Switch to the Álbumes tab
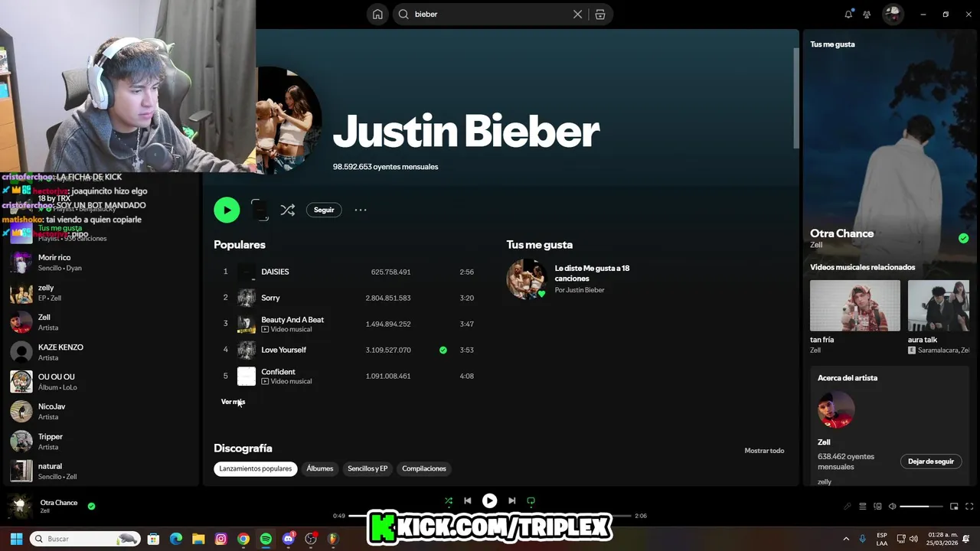Screen dimensions: 980x551 320,468
